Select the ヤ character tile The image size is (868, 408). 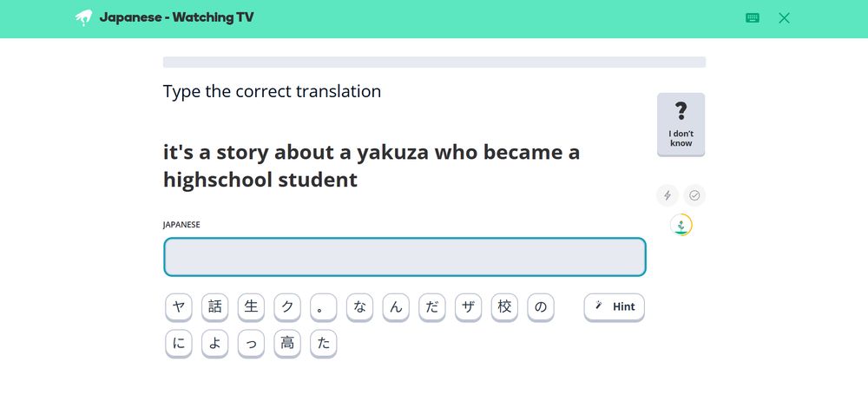pos(179,306)
